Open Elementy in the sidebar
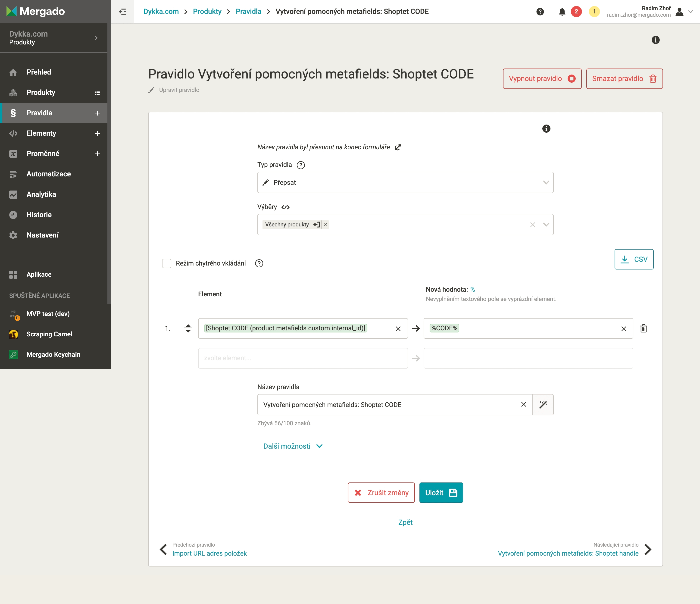 (x=41, y=133)
